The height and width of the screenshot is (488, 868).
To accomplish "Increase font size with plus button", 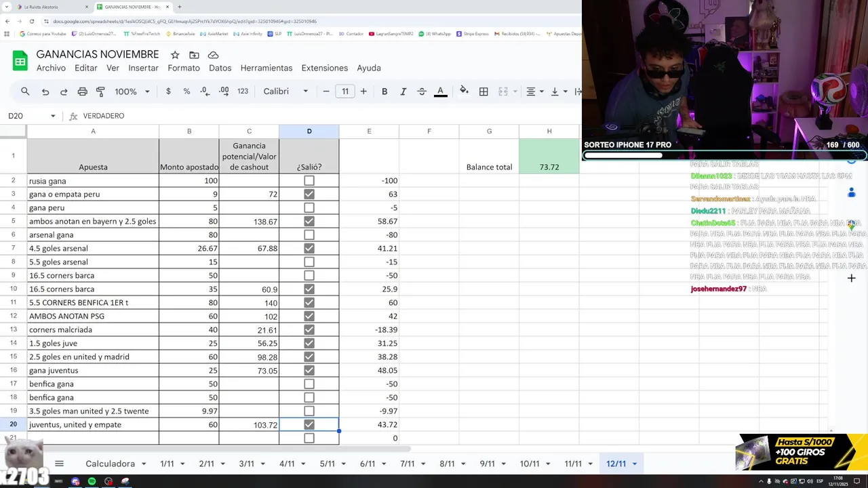I will coord(363,91).
